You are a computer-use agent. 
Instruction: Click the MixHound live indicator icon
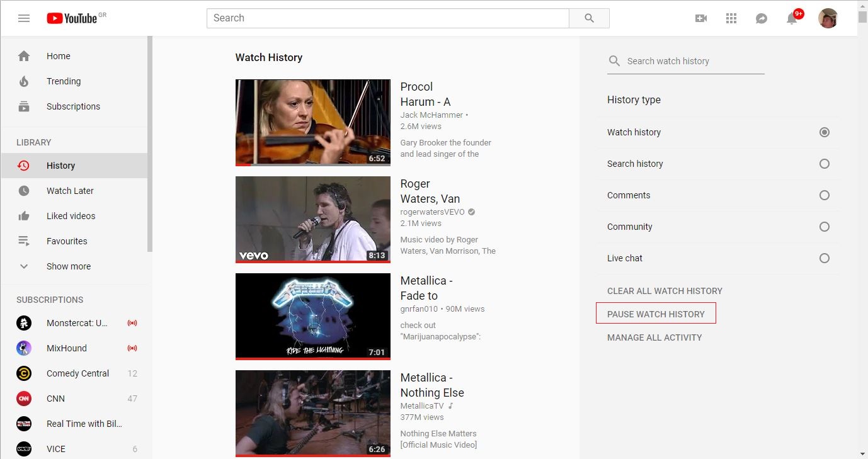(x=132, y=348)
